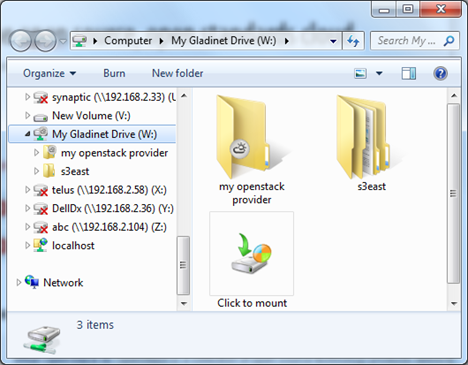Click New folder in the toolbar
The image size is (468, 365).
point(177,73)
